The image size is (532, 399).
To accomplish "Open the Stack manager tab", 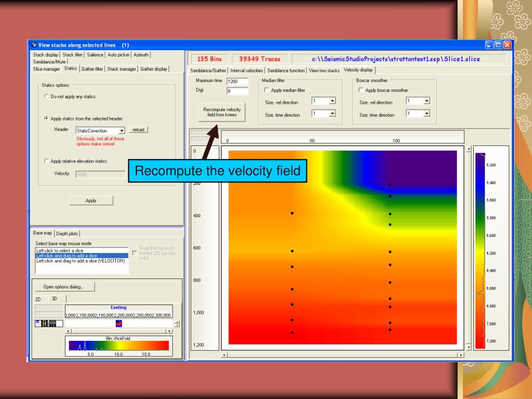I will pos(122,69).
